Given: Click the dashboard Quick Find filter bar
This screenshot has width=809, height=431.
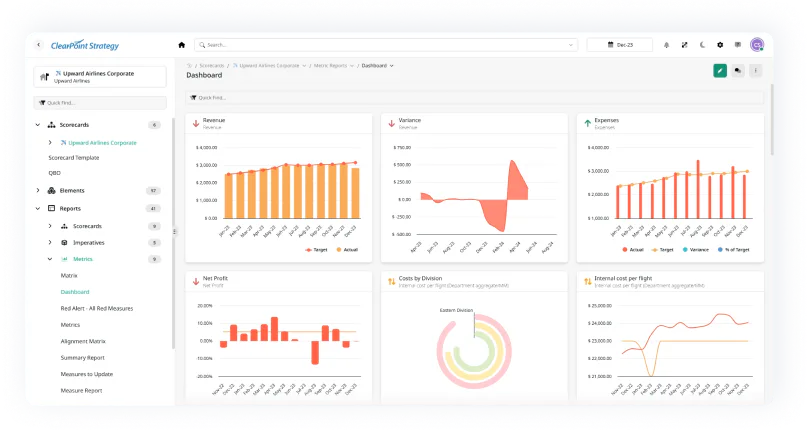Looking at the screenshot, I should click(x=474, y=98).
